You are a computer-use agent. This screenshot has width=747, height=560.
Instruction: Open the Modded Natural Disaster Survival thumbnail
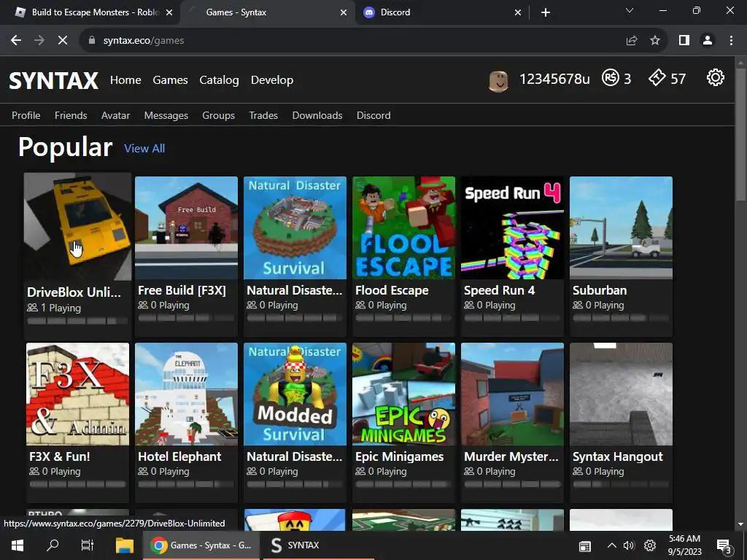click(295, 394)
